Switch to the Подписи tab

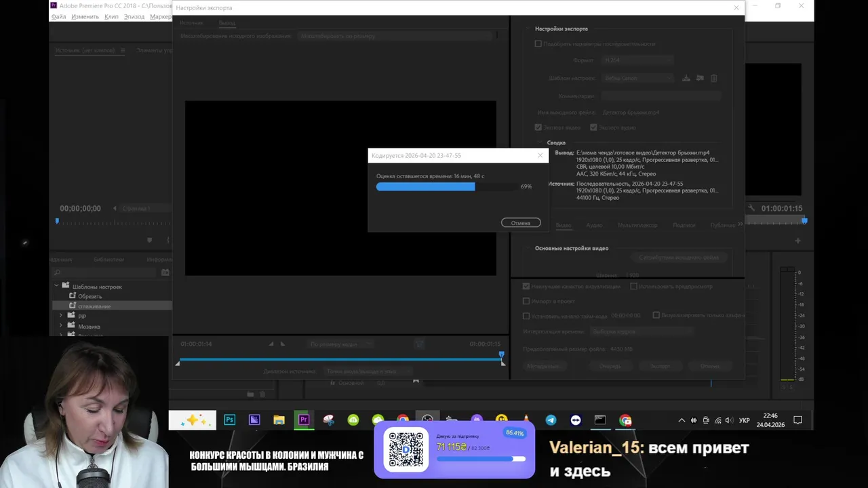[x=684, y=225]
